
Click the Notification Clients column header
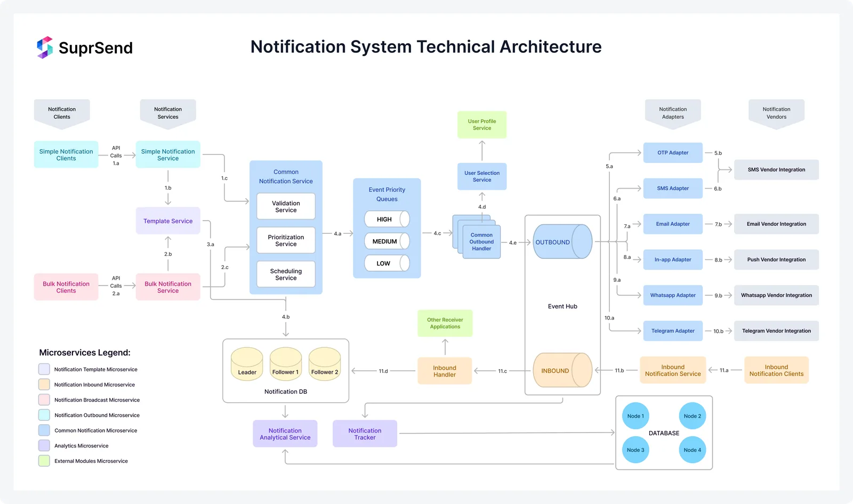(62, 114)
